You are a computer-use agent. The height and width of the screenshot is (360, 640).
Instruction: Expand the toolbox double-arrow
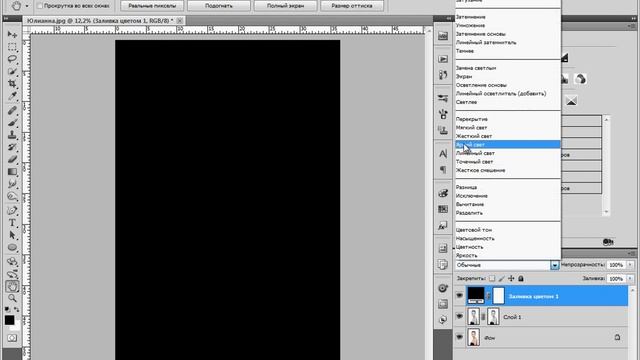[7, 18]
